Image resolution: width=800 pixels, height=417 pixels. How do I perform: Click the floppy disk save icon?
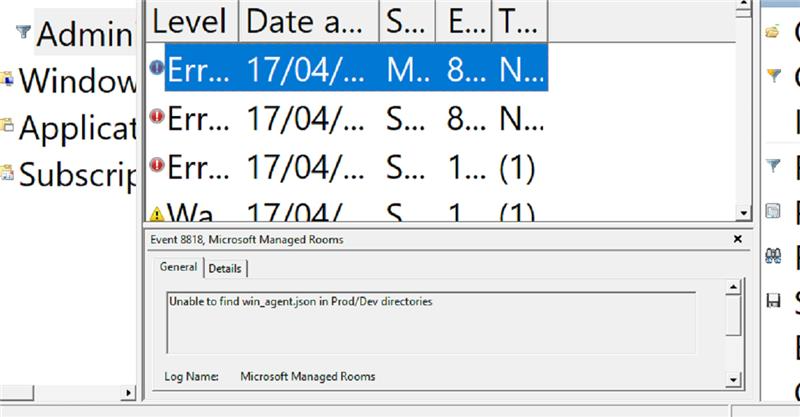pyautogui.click(x=772, y=300)
